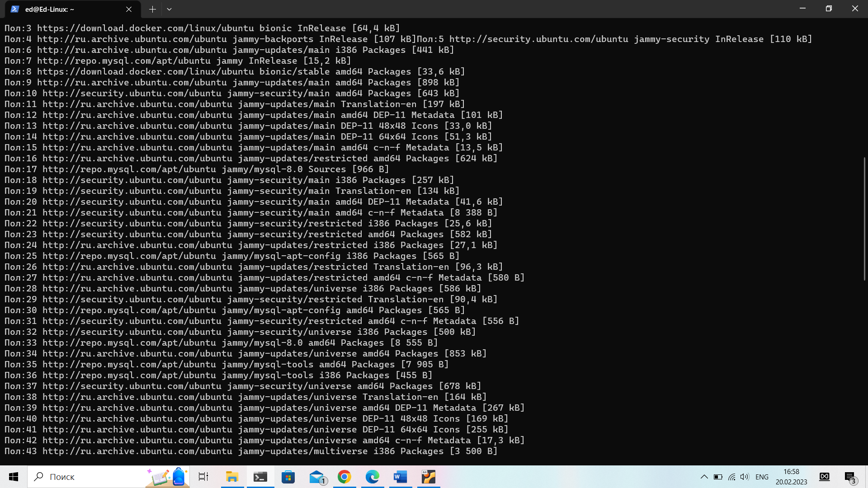Open File Explorer from the taskbar

pyautogui.click(x=232, y=477)
